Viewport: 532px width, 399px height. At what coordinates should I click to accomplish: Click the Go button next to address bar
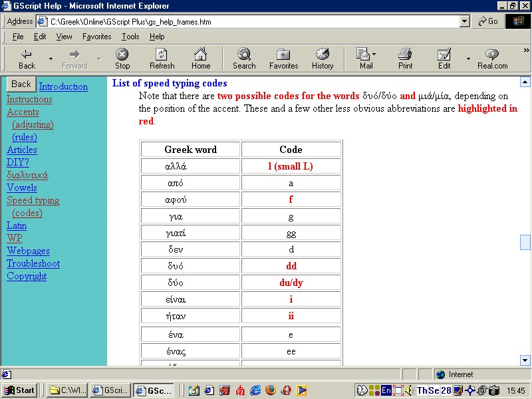coord(487,21)
